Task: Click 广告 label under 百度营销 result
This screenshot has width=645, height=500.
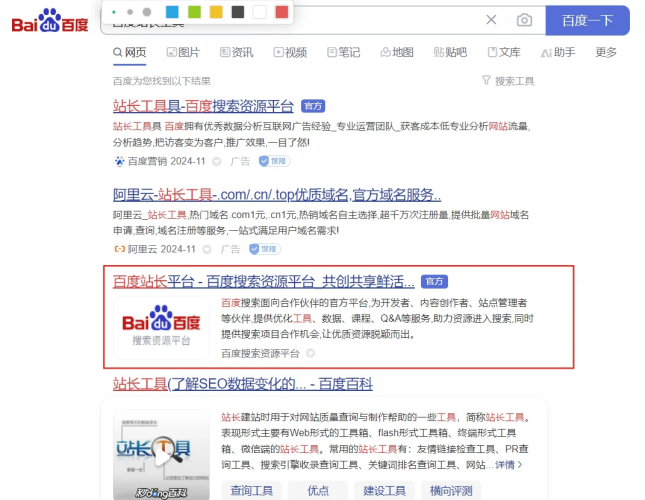Action: [240, 161]
